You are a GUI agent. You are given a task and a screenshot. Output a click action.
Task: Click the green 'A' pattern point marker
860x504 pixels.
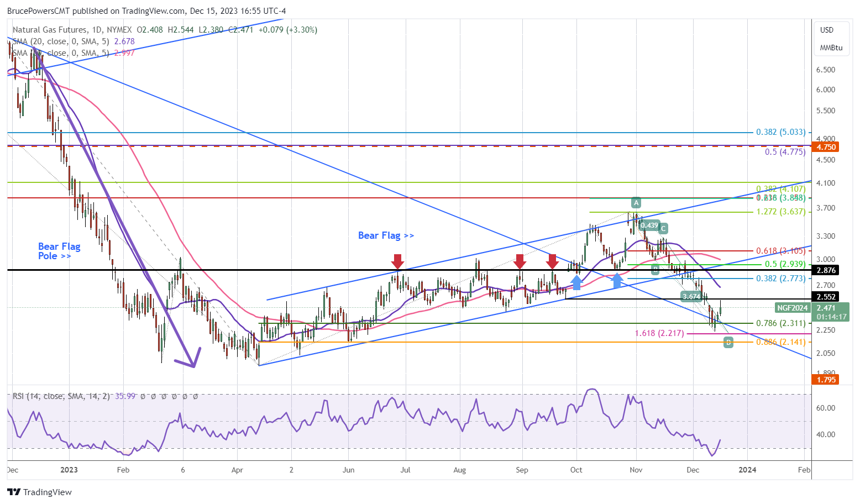click(636, 202)
